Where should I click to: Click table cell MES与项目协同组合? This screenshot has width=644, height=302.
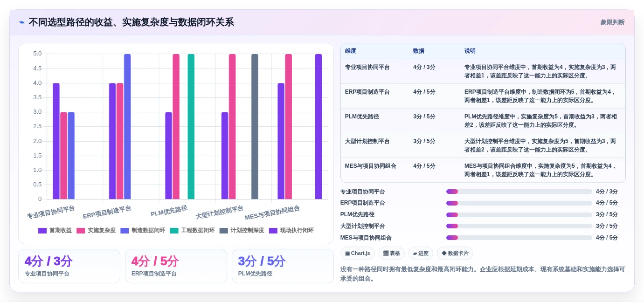[x=371, y=166]
